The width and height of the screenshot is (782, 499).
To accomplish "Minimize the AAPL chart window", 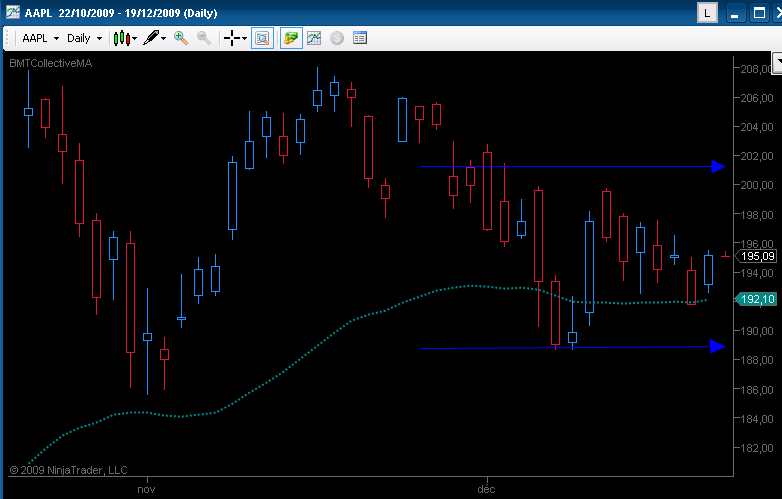I will click(735, 13).
